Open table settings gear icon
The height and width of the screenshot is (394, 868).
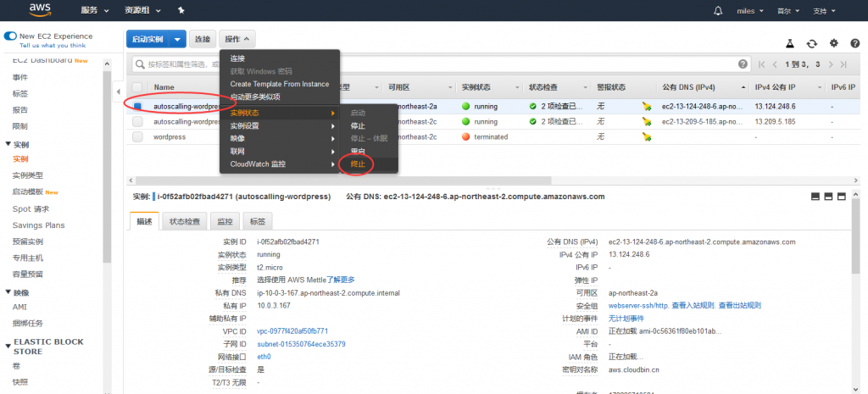pyautogui.click(x=834, y=43)
